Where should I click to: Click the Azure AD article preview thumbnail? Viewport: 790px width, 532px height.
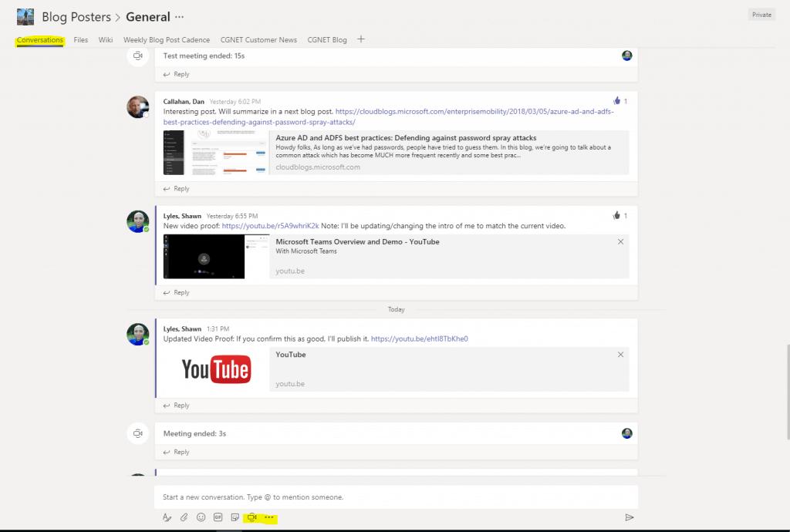tap(216, 153)
